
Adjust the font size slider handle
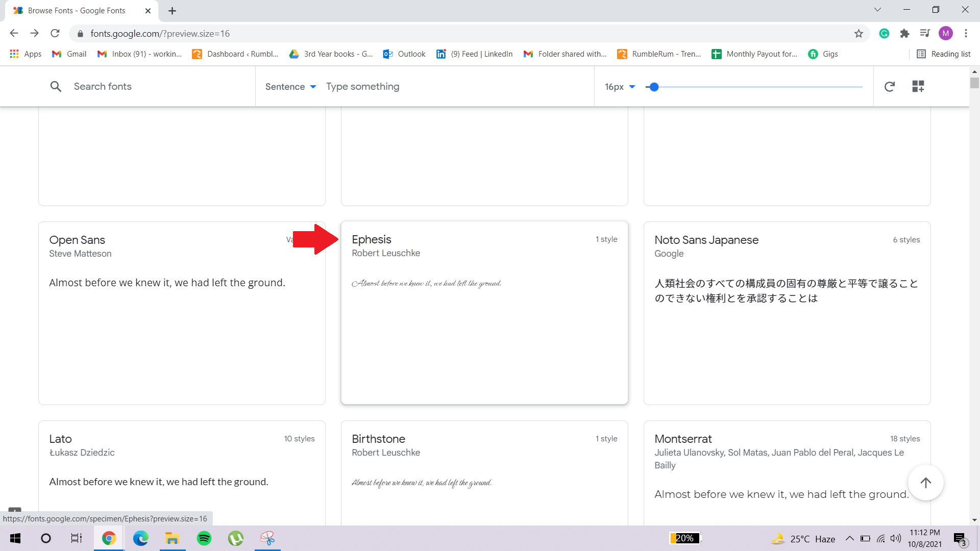coord(654,87)
